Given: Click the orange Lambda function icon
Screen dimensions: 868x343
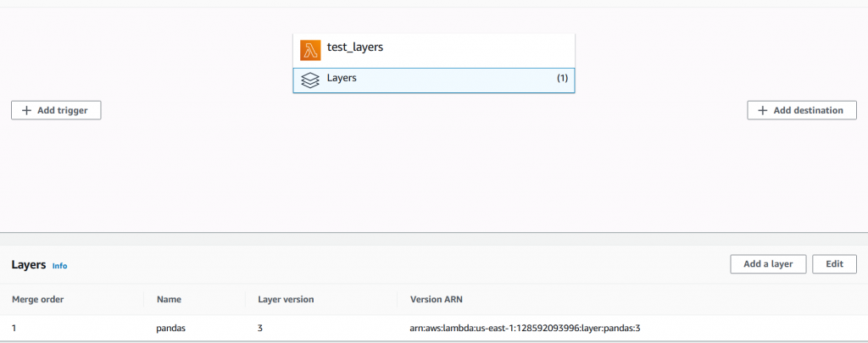Looking at the screenshot, I should click(x=310, y=49).
